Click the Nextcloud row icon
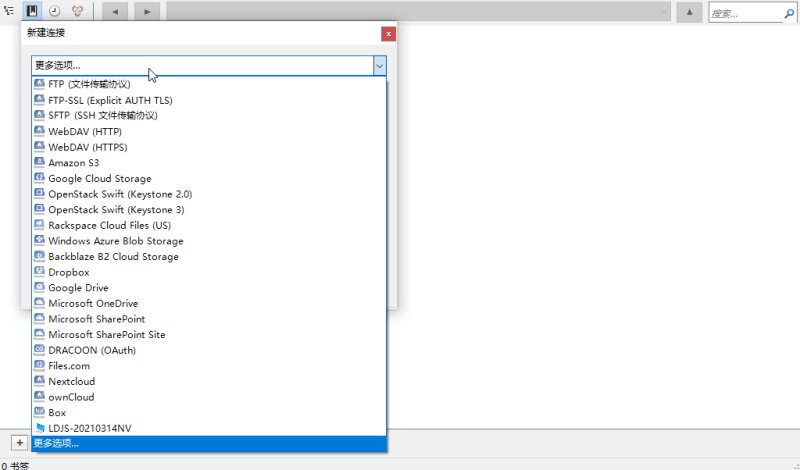This screenshot has width=800, height=470. (x=39, y=381)
